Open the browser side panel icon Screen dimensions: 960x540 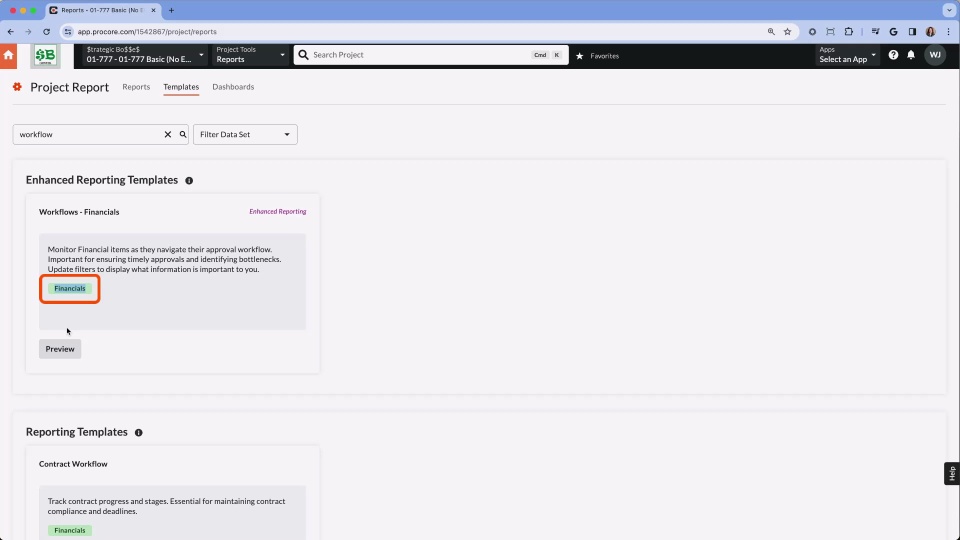point(912,32)
